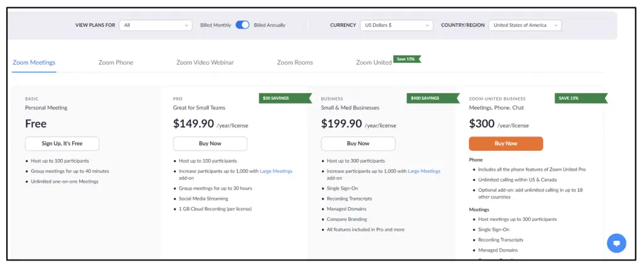Select the Billed Annually label
The image size is (644, 265).
(269, 25)
